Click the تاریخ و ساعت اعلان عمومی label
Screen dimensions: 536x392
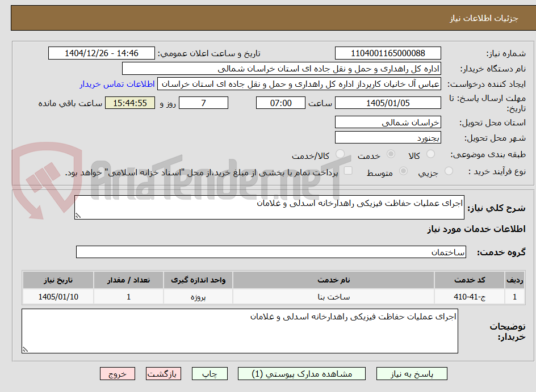[209, 54]
